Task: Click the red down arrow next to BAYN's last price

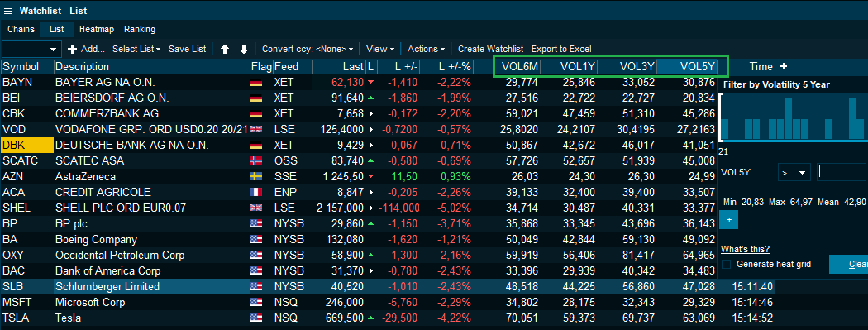Action: 370,83
